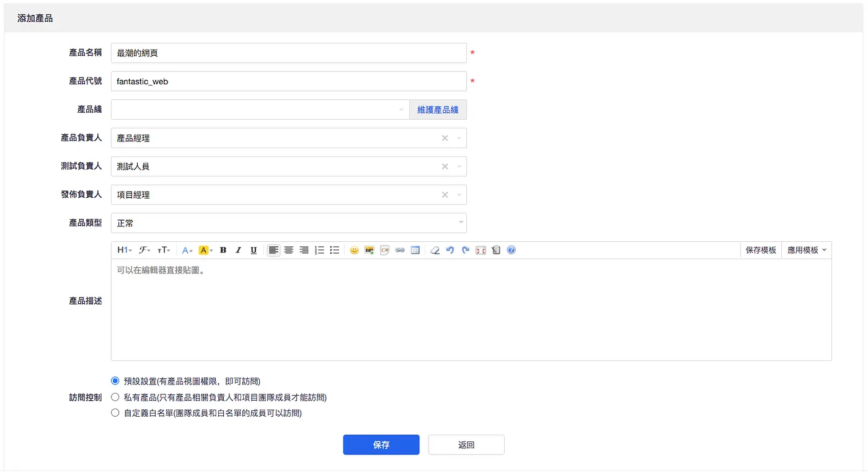Click inside the 產品描述 editor area
The width and height of the screenshot is (868, 475).
pos(471,310)
